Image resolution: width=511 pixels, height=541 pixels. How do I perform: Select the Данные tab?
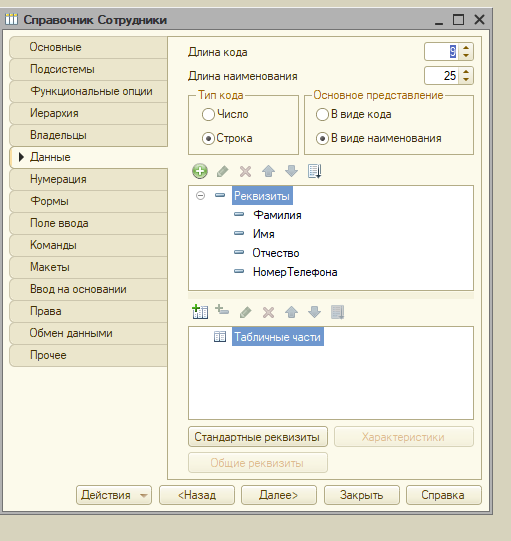[89, 157]
